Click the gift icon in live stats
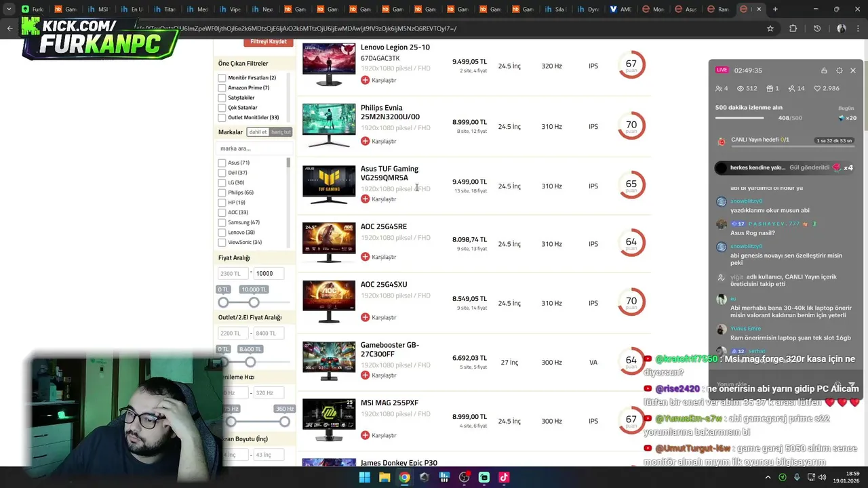The height and width of the screenshot is (488, 868). [x=770, y=88]
